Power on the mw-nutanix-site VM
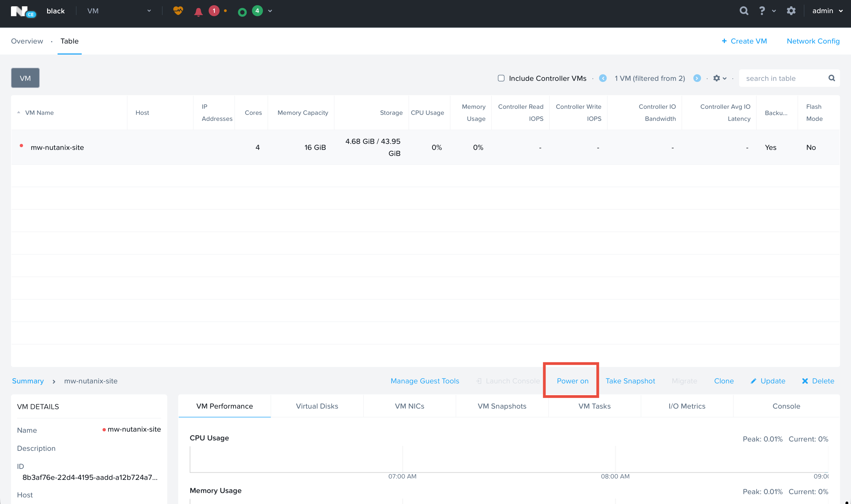 [572, 381]
